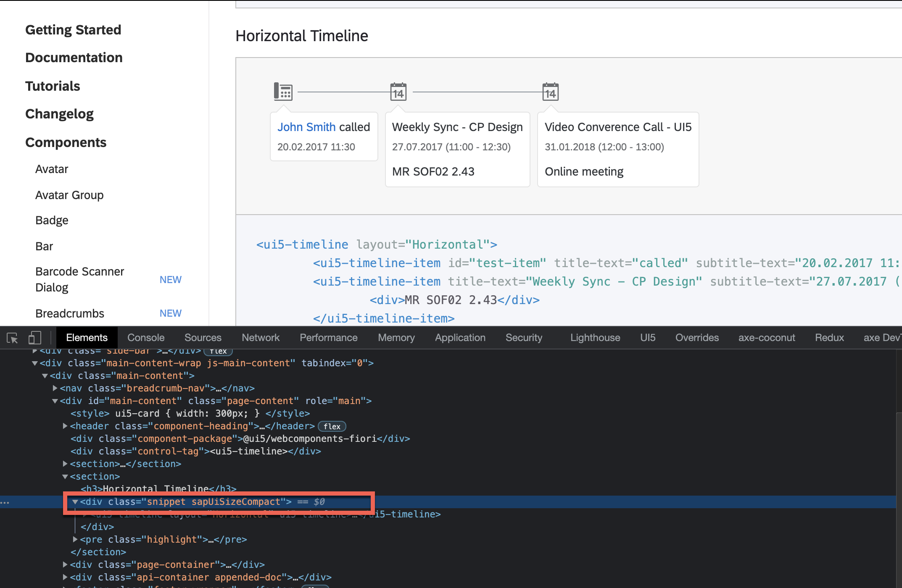The width and height of the screenshot is (902, 588).
Task: Click the call icon above John Smith item
Action: click(x=283, y=91)
